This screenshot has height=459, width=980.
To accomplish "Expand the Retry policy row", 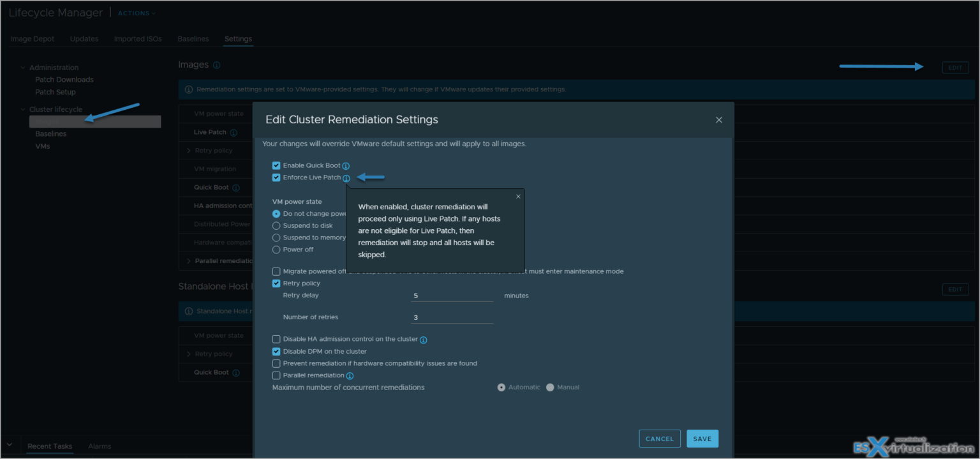I will (x=188, y=150).
